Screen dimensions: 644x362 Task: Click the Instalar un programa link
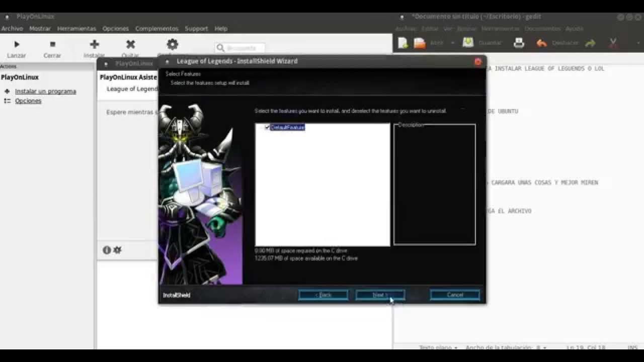[x=45, y=92]
